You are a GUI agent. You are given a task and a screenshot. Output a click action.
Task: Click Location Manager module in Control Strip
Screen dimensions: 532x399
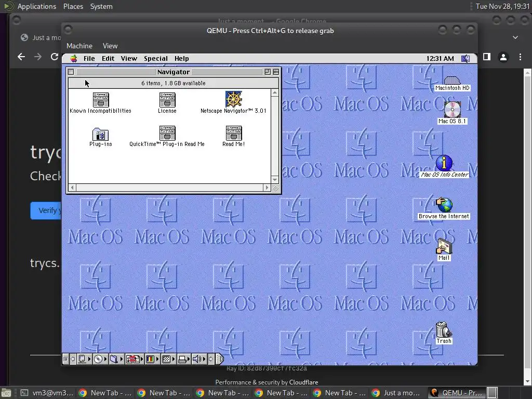pyautogui.click(x=132, y=359)
